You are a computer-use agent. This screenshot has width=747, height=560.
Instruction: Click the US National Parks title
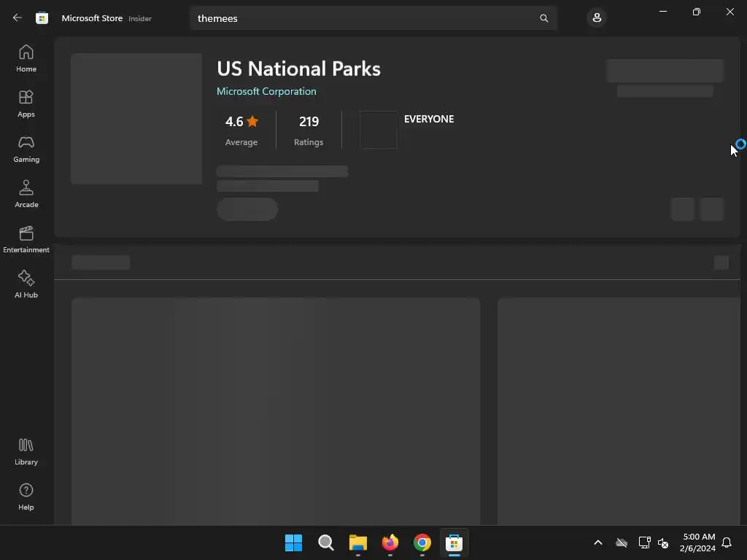tap(298, 69)
